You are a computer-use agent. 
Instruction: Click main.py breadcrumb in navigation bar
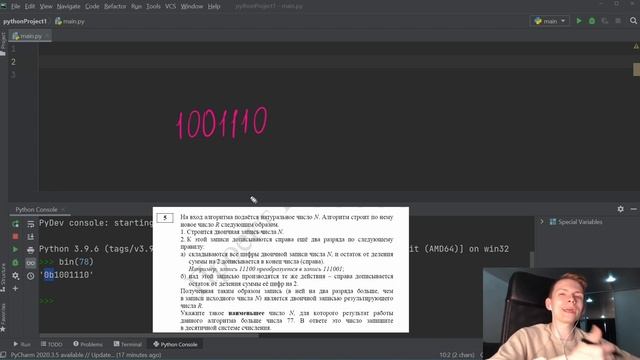70,21
